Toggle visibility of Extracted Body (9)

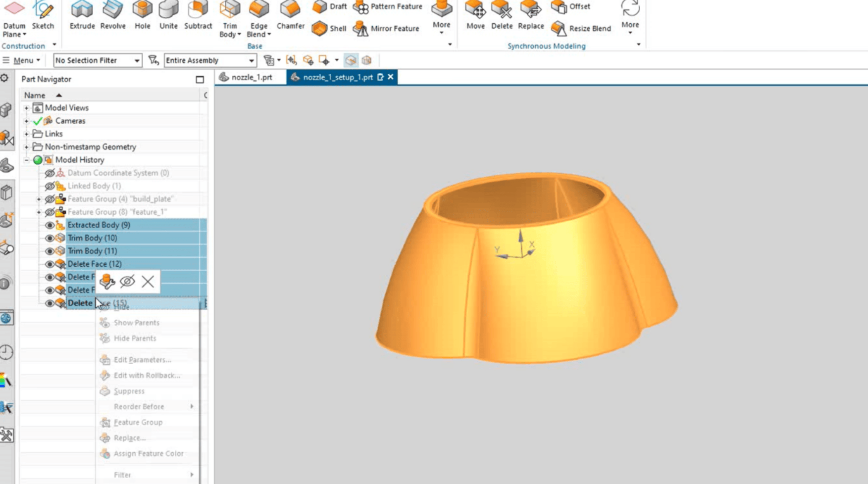click(x=50, y=225)
